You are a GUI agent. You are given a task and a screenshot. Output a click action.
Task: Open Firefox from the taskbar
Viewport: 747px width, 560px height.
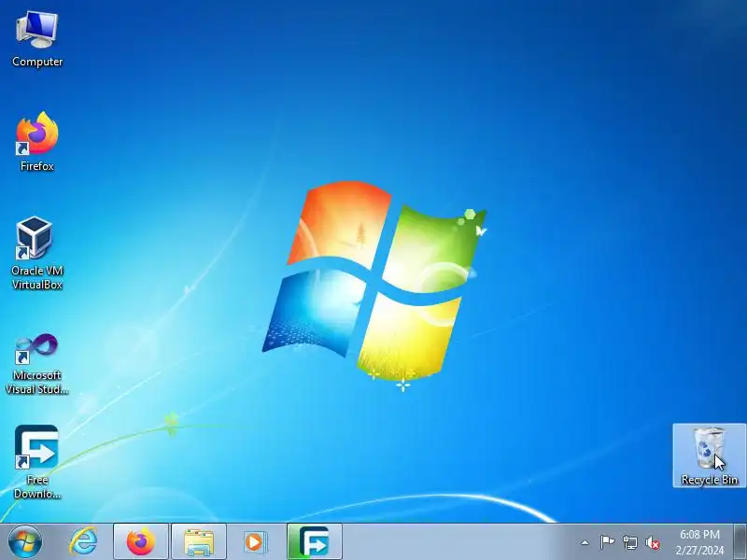click(x=141, y=542)
